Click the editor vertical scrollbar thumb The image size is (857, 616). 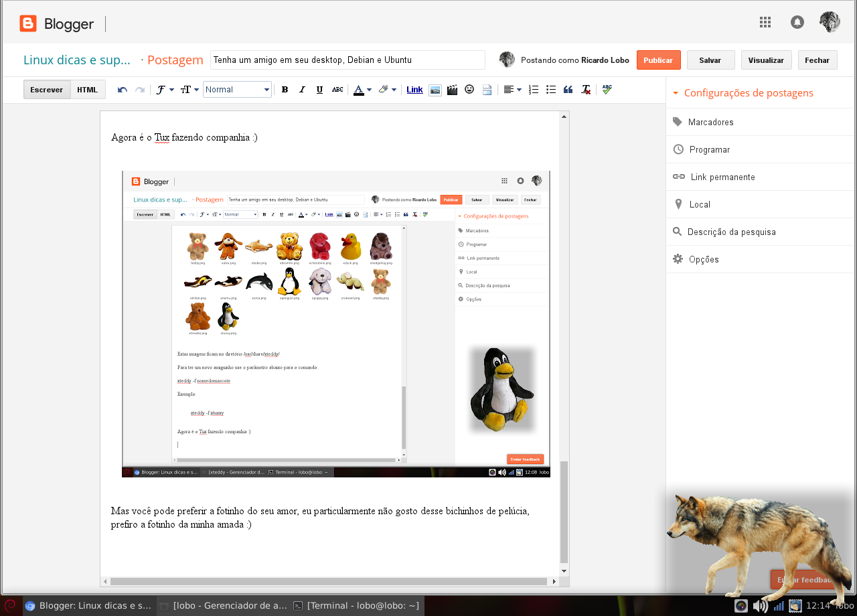click(x=564, y=512)
